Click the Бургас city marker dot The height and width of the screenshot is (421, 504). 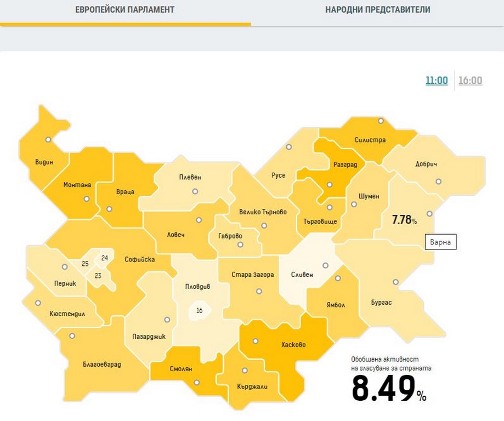pyautogui.click(x=395, y=282)
